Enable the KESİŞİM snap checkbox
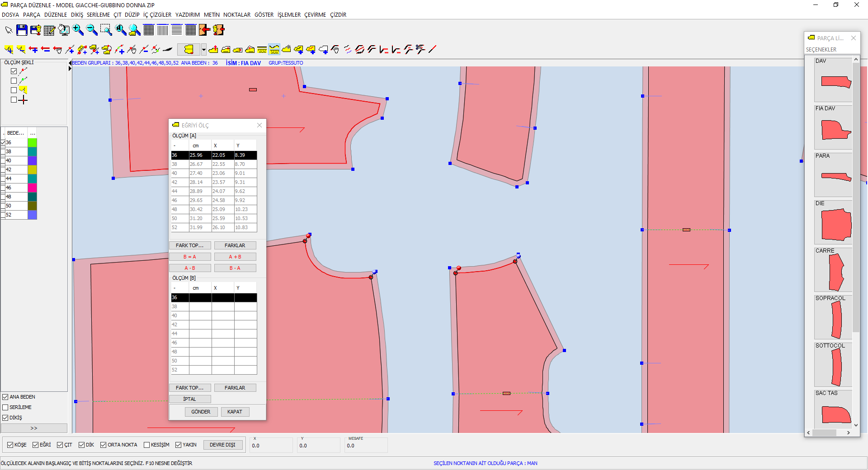Screen dimensions: 868x470 (147, 445)
